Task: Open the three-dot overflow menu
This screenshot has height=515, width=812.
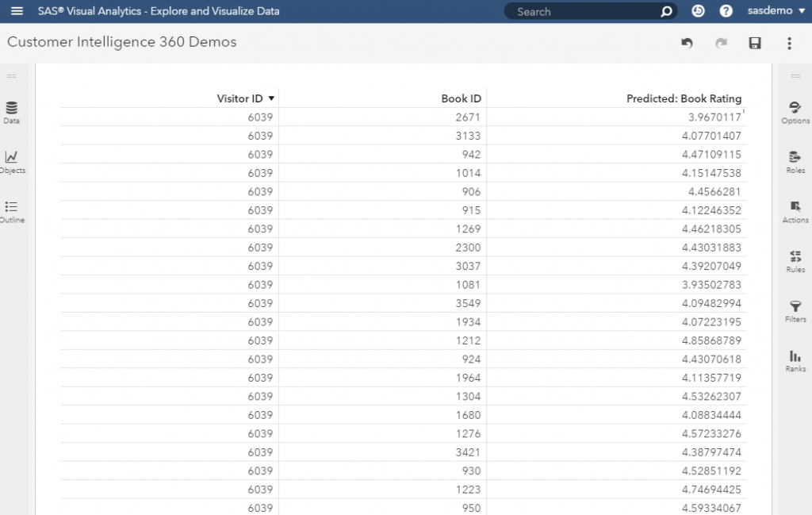Action: [x=789, y=43]
